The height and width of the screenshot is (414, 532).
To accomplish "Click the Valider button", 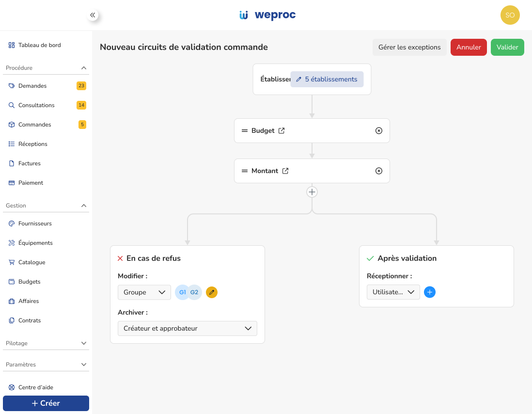I will tap(507, 47).
